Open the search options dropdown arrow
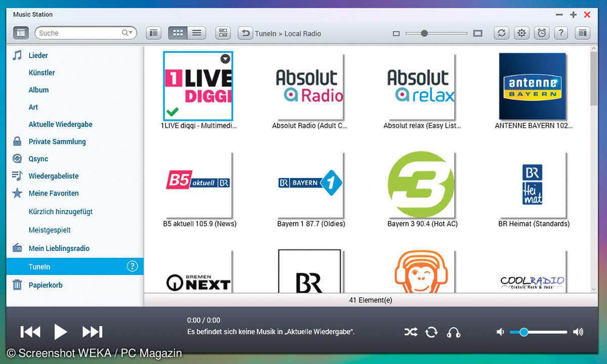The width and height of the screenshot is (607, 364). pyautogui.click(x=131, y=33)
